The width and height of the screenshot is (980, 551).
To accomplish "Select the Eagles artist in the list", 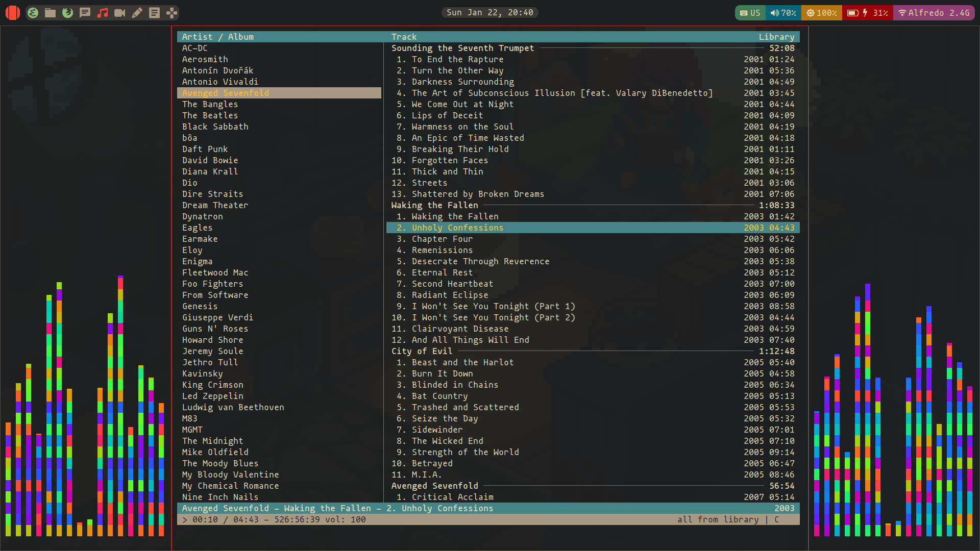I will click(196, 228).
